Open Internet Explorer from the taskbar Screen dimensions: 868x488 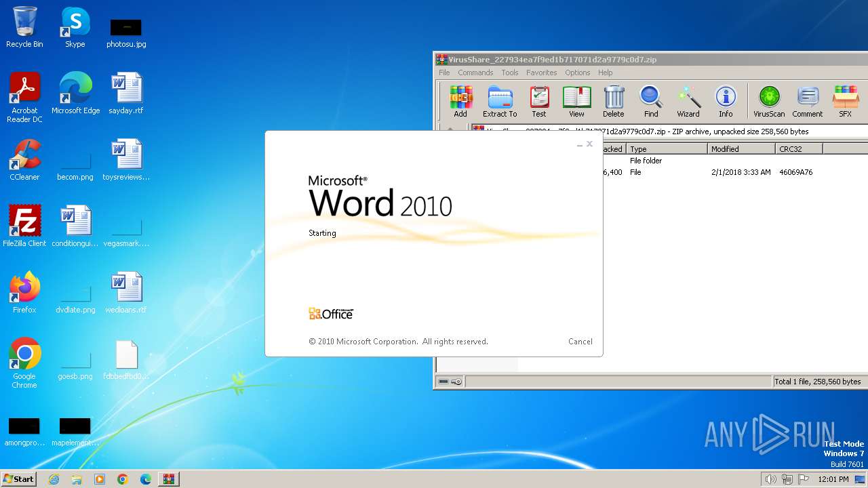click(x=54, y=479)
